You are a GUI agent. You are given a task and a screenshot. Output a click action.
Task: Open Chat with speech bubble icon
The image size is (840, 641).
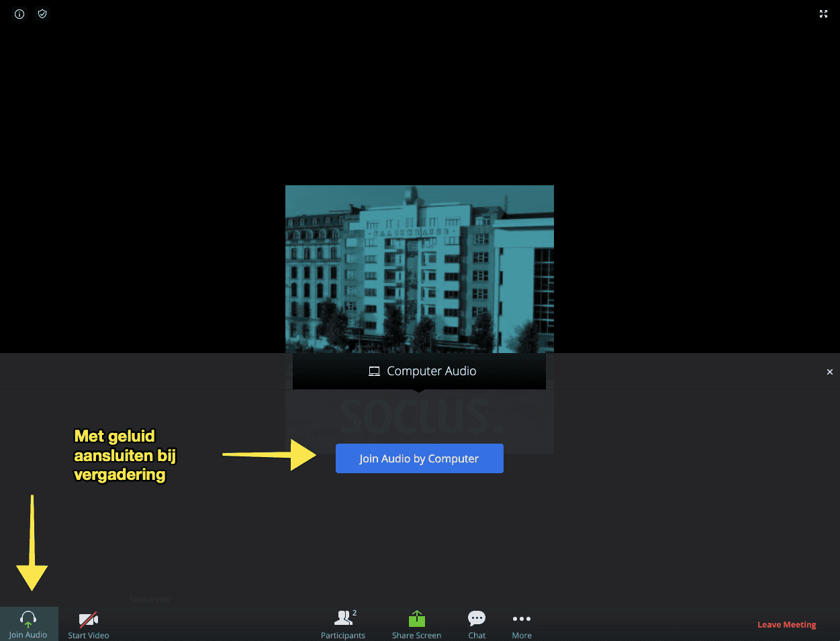(477, 618)
